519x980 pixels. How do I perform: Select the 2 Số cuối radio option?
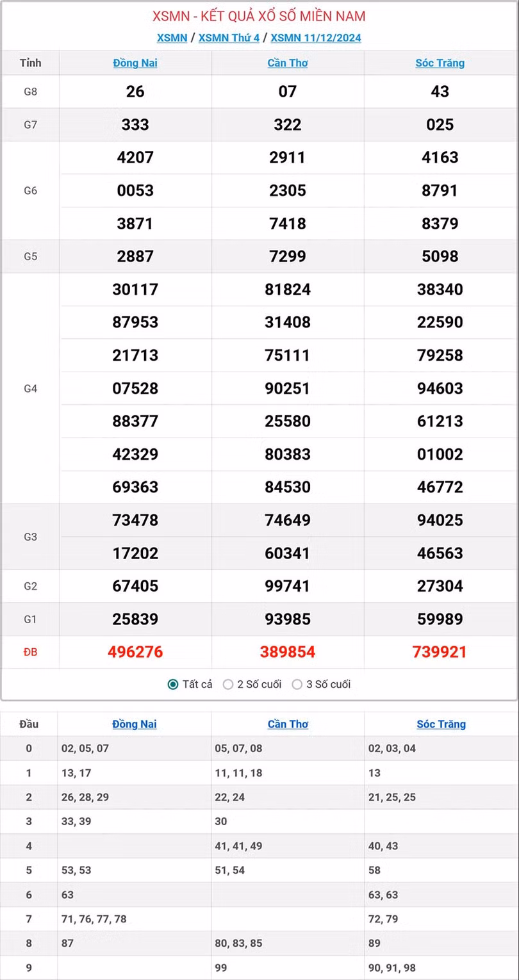click(x=228, y=684)
